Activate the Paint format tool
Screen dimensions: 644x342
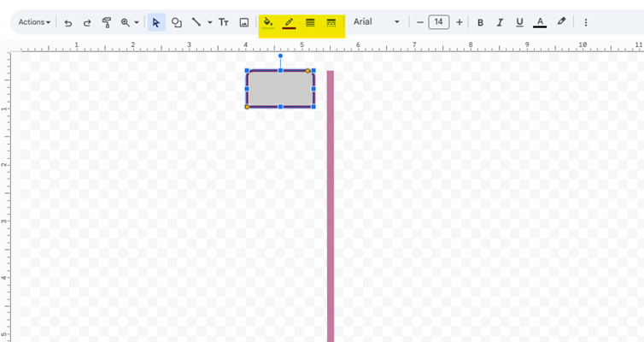(x=107, y=22)
